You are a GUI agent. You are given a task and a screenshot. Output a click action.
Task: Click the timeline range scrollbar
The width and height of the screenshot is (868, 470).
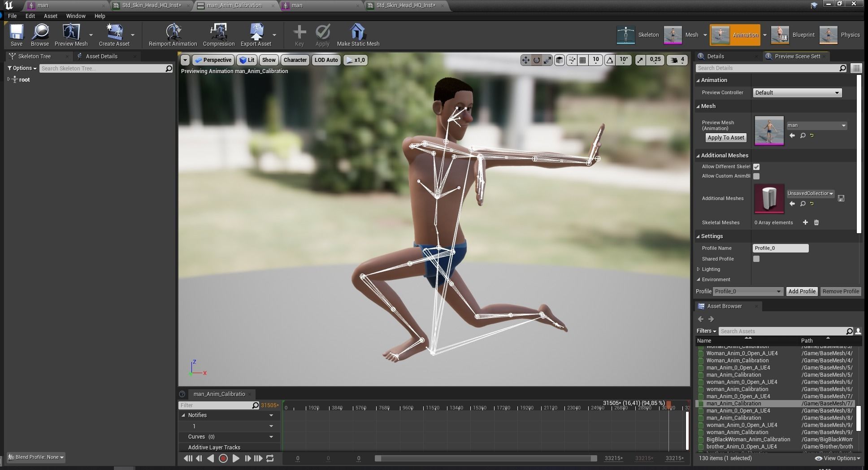click(486, 458)
